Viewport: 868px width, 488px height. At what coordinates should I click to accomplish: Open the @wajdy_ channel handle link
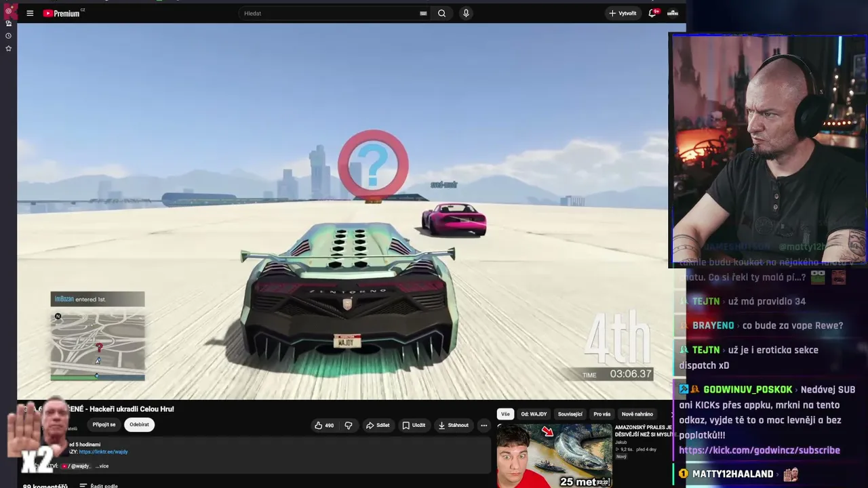tap(76, 466)
